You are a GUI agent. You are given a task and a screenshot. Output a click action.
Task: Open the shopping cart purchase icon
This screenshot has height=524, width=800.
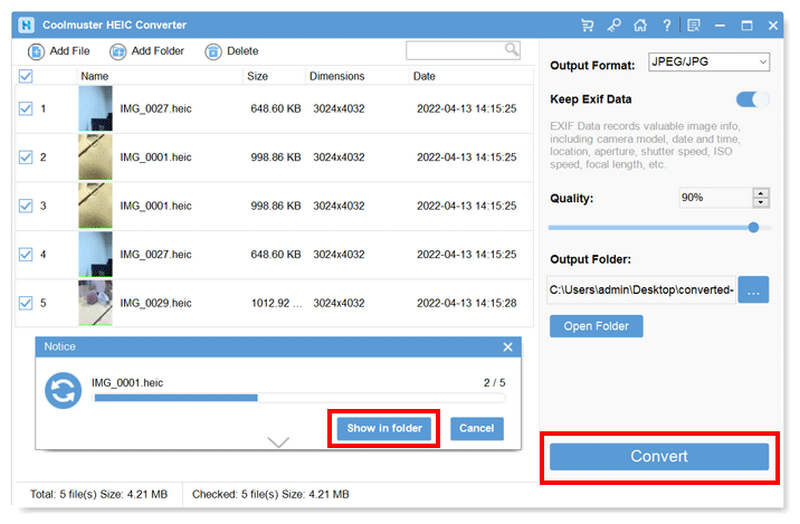click(x=587, y=25)
